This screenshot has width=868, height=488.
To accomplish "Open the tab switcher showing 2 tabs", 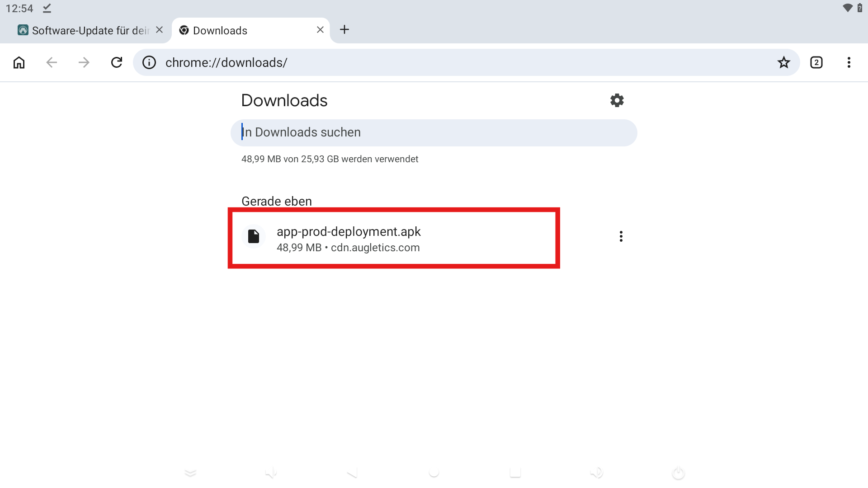I will [816, 62].
